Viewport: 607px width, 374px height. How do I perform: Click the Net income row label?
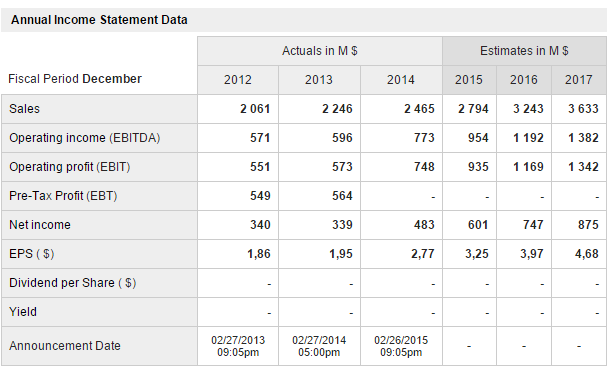tap(40, 225)
